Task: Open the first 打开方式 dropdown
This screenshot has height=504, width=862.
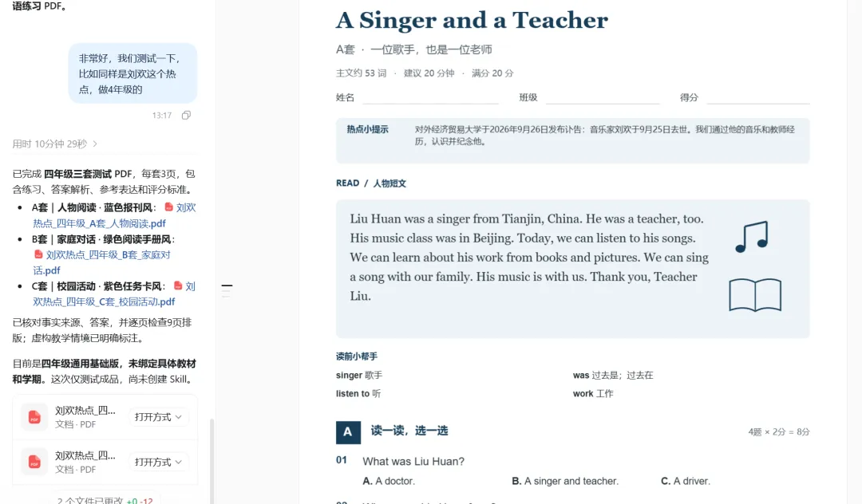Action: coord(158,417)
